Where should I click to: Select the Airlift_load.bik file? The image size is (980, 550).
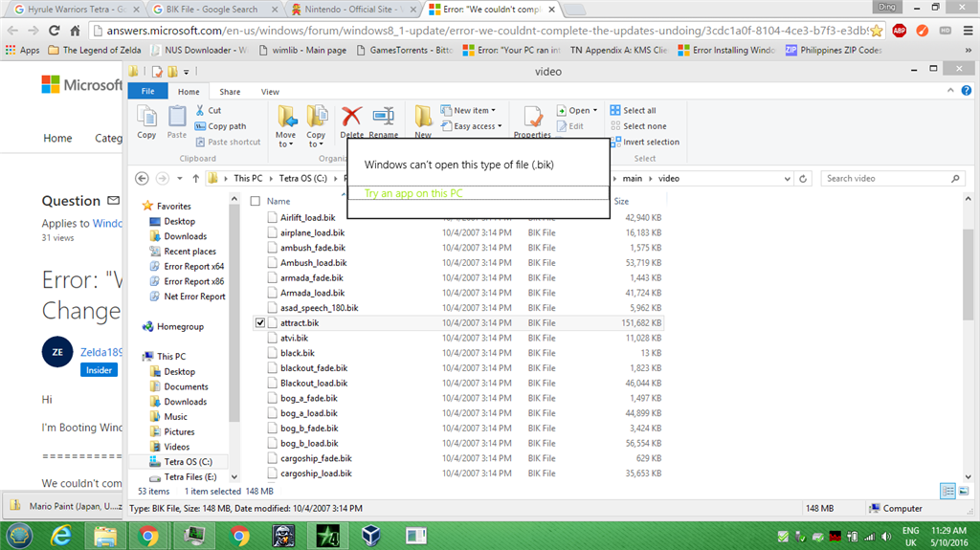point(307,217)
